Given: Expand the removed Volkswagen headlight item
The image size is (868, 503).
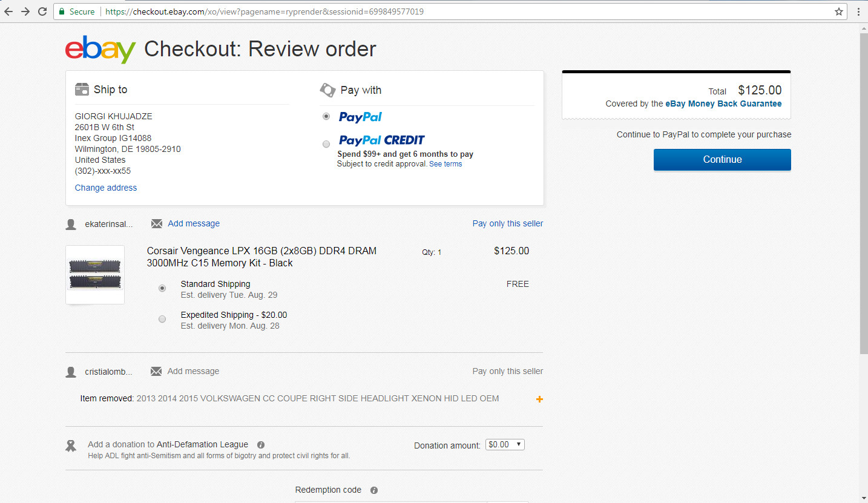Looking at the screenshot, I should coord(539,399).
